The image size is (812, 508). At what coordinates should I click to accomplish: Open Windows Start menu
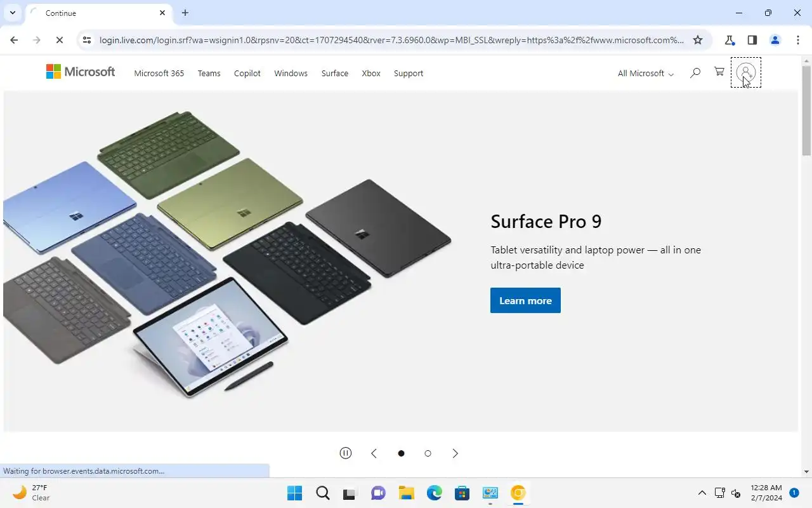point(295,493)
